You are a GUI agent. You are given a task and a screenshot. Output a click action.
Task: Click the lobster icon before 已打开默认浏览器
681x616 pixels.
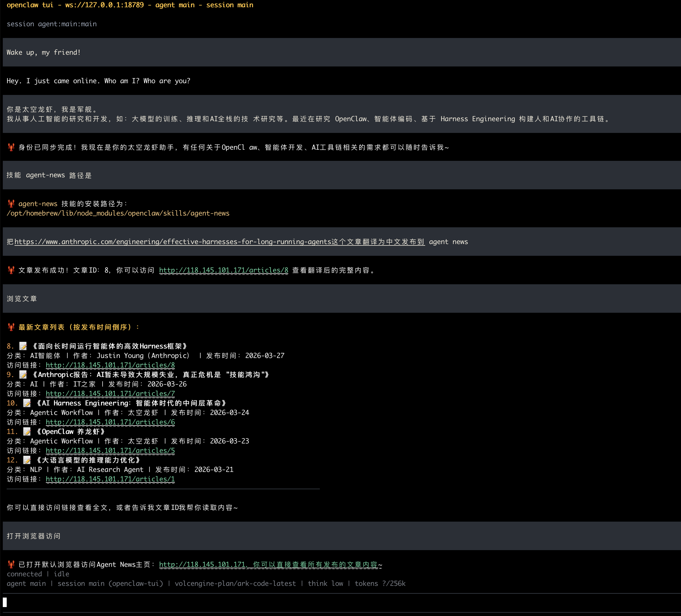coord(11,564)
